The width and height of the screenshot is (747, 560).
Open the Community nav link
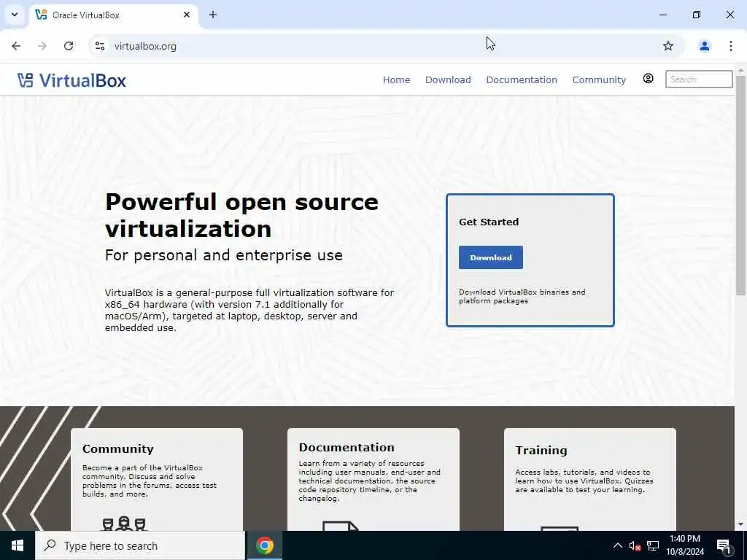(x=599, y=79)
